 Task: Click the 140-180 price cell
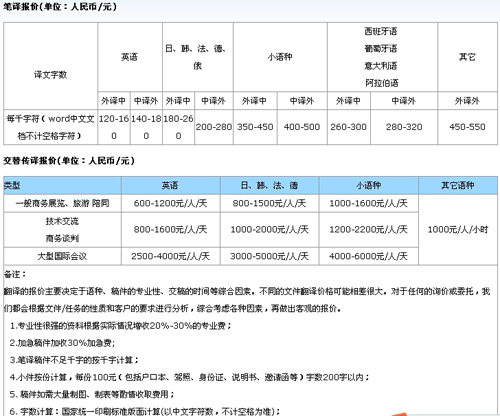[x=146, y=127]
